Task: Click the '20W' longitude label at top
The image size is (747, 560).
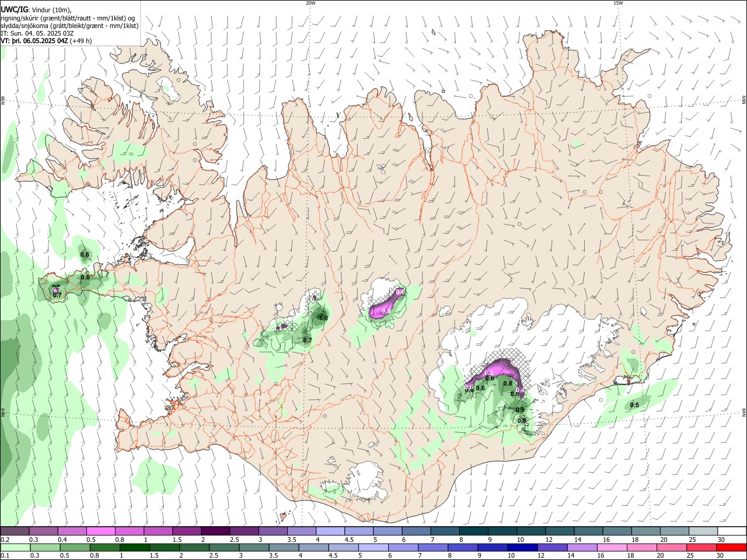Action: pyautogui.click(x=310, y=3)
